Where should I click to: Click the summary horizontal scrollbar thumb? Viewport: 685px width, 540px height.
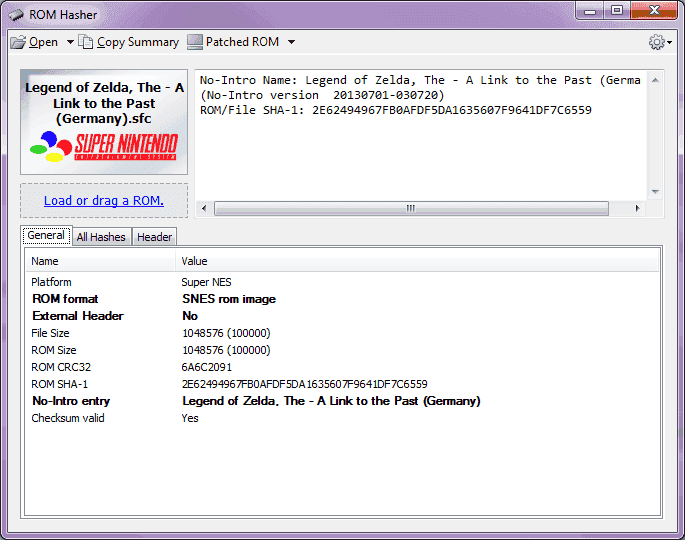pos(411,208)
